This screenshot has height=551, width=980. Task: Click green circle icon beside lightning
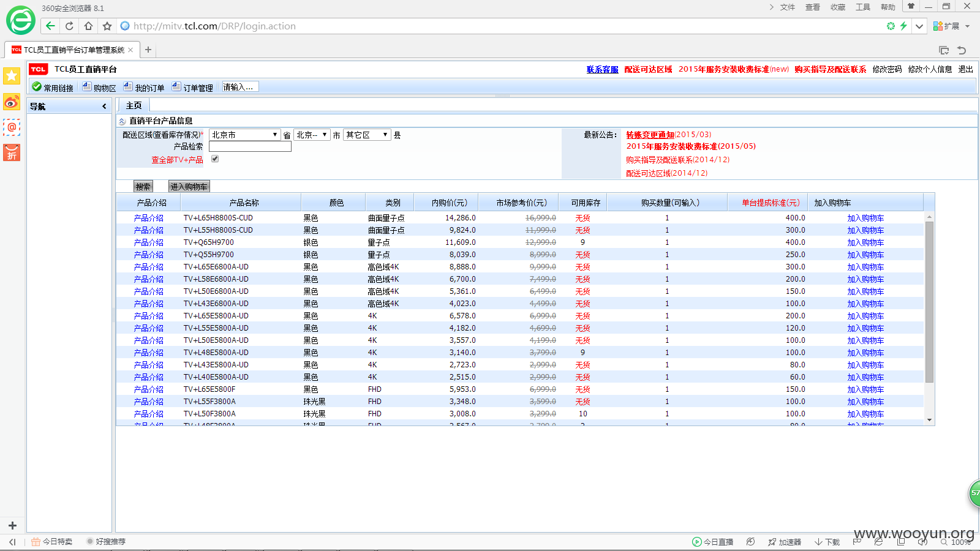pos(891,26)
